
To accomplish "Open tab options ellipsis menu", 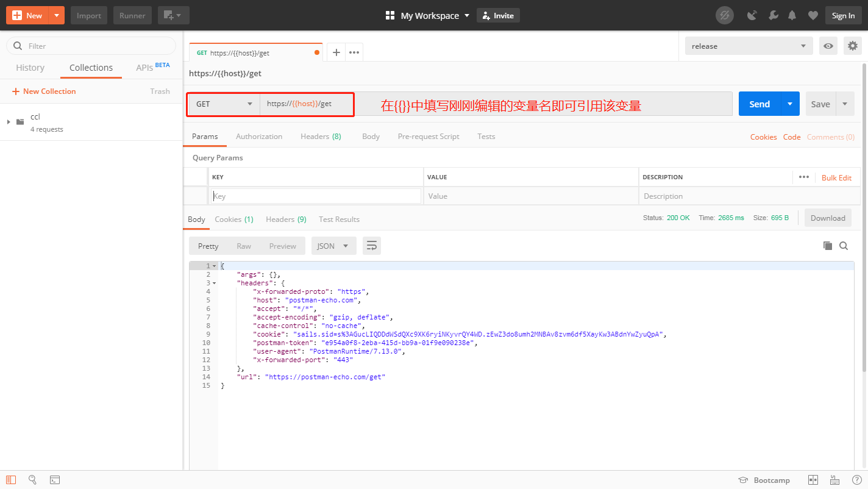I will [x=354, y=53].
